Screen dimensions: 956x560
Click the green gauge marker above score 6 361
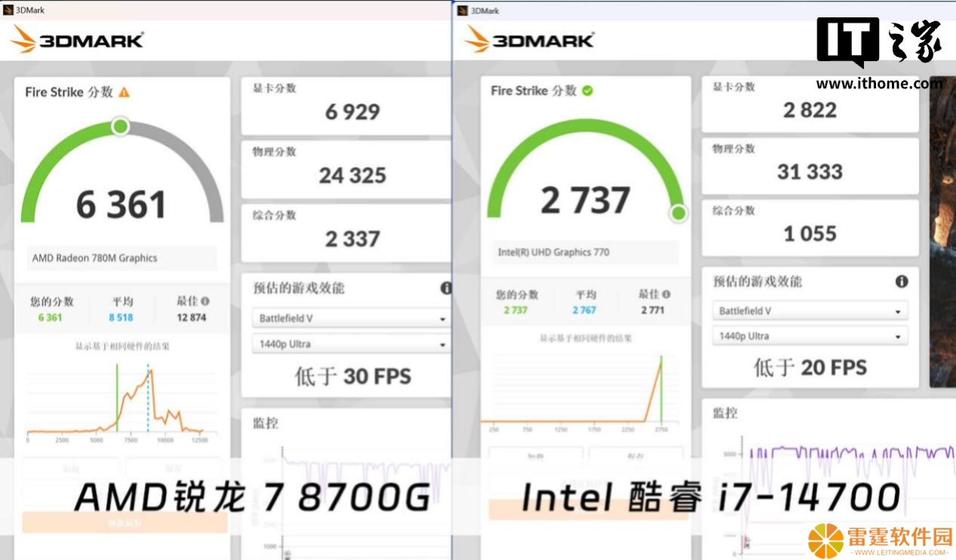(120, 126)
